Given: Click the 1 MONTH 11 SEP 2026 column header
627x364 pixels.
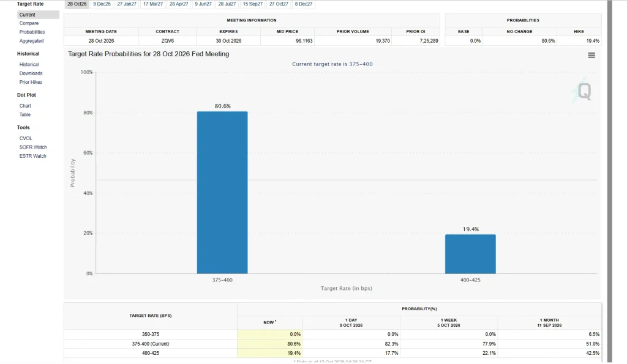Looking at the screenshot, I should (549, 323).
